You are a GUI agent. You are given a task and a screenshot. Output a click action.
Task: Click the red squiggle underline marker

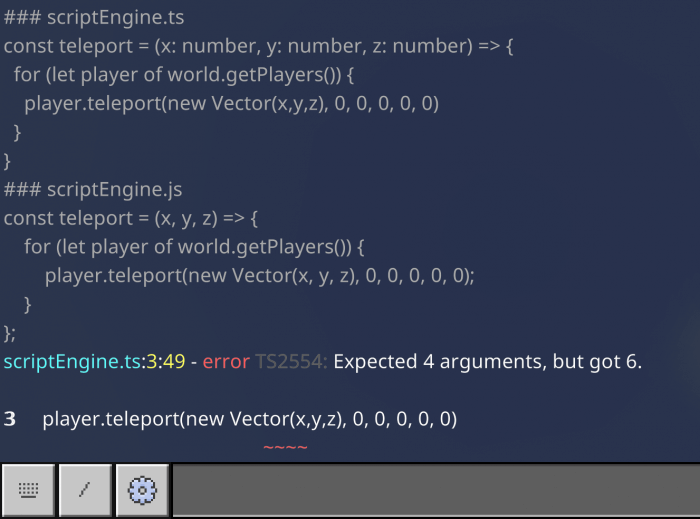(285, 446)
